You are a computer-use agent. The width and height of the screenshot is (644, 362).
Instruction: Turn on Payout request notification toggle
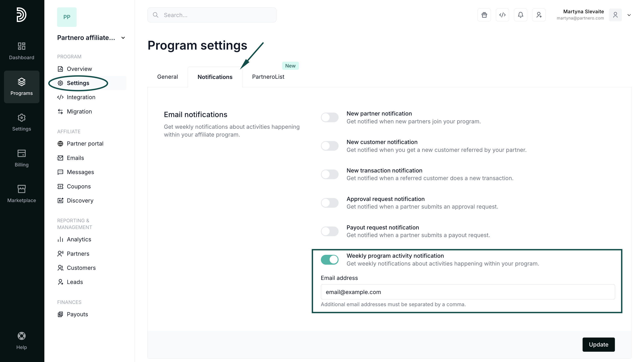tap(329, 231)
